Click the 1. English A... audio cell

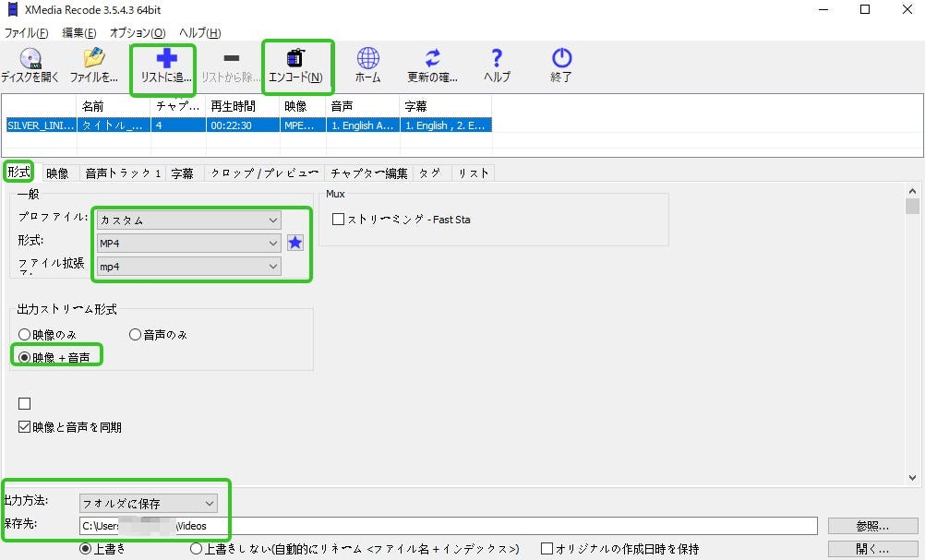point(362,125)
